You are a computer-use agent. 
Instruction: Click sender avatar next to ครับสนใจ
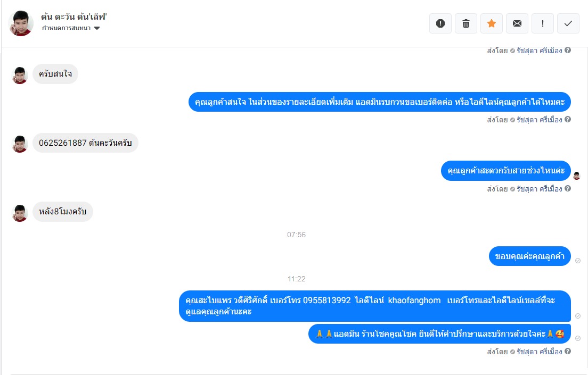coord(20,76)
